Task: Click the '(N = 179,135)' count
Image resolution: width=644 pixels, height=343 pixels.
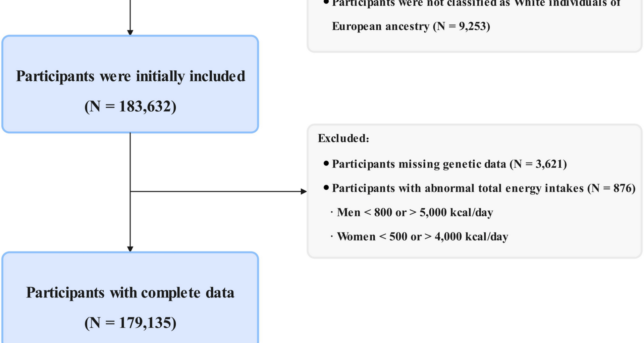Action: pos(130,323)
